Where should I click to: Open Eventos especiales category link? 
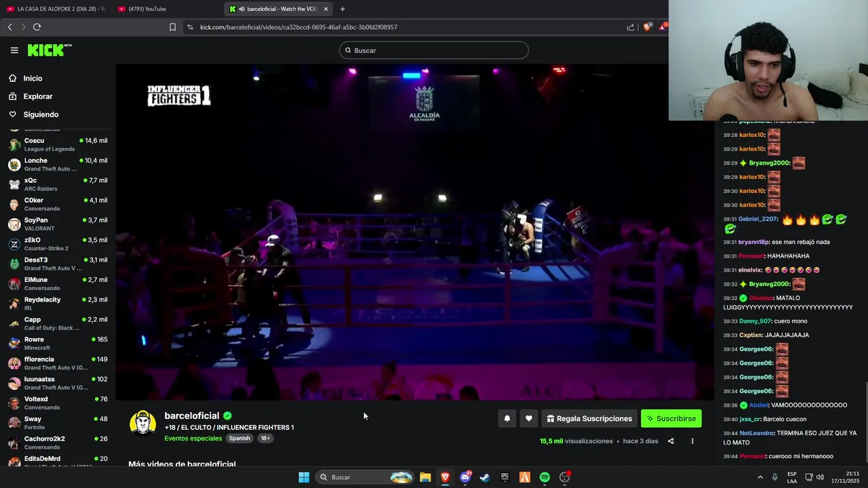click(x=193, y=439)
